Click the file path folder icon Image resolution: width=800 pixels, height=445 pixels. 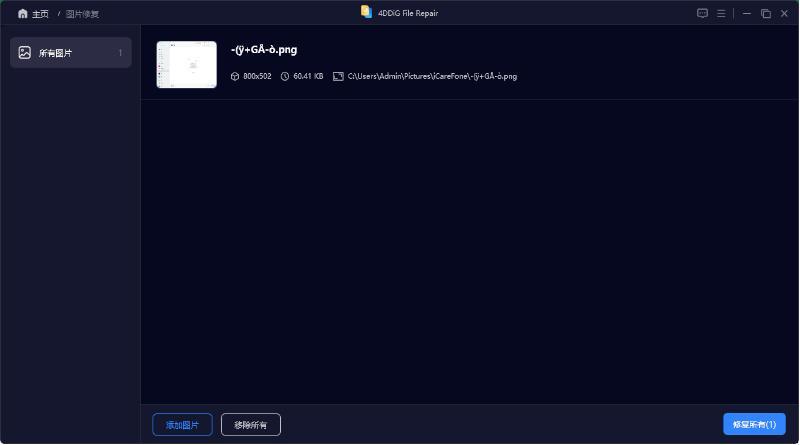[x=338, y=77]
